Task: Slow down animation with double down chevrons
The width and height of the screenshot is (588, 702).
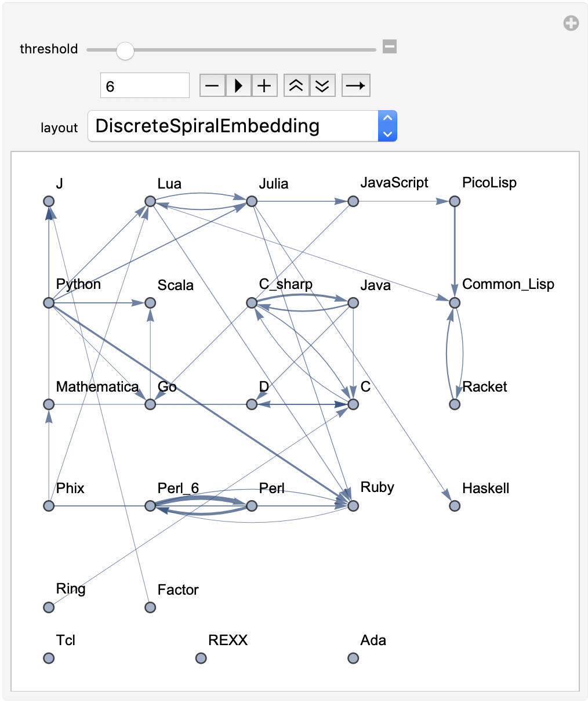Action: click(322, 86)
